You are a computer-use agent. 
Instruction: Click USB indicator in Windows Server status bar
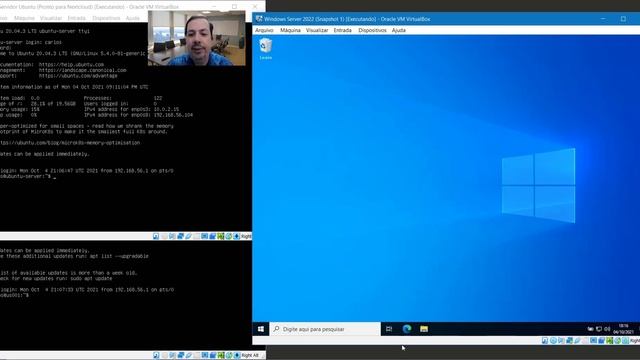[x=578, y=340]
